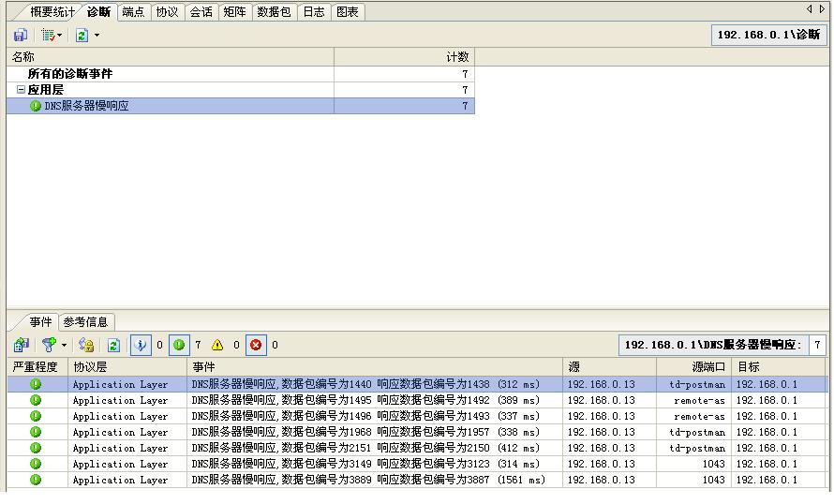Click the first icon in the events toolbar

21,345
